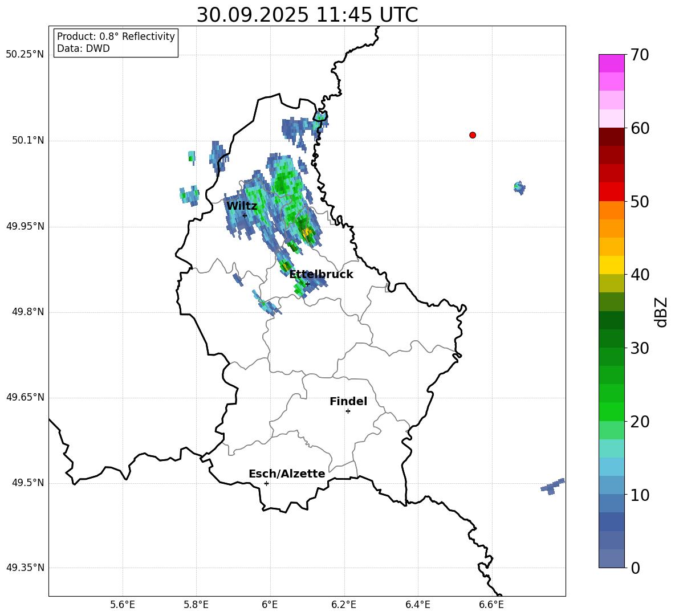The height and width of the screenshot is (616, 675).
Task: Select the Esch/Alzette city label
Action: tap(287, 474)
